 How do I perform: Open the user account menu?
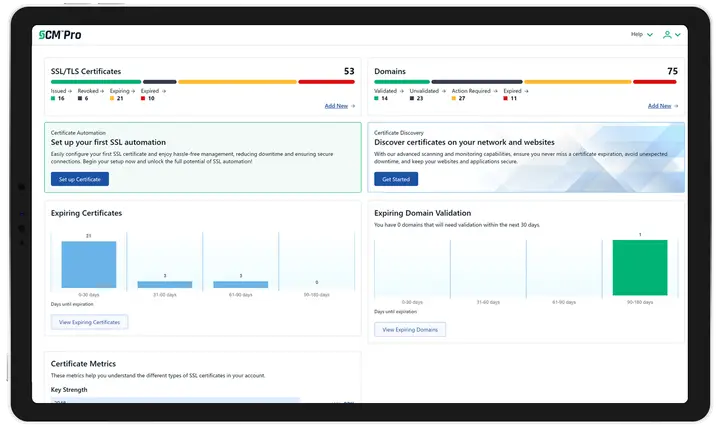click(x=671, y=35)
